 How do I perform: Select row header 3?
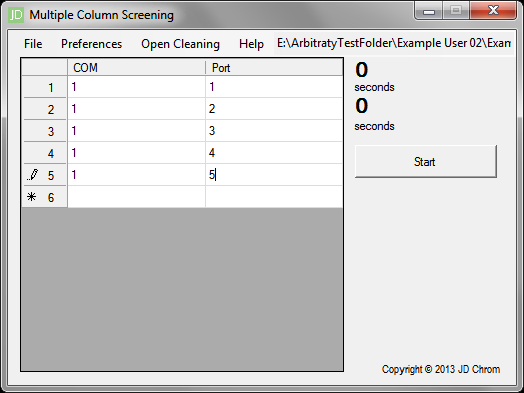point(44,131)
